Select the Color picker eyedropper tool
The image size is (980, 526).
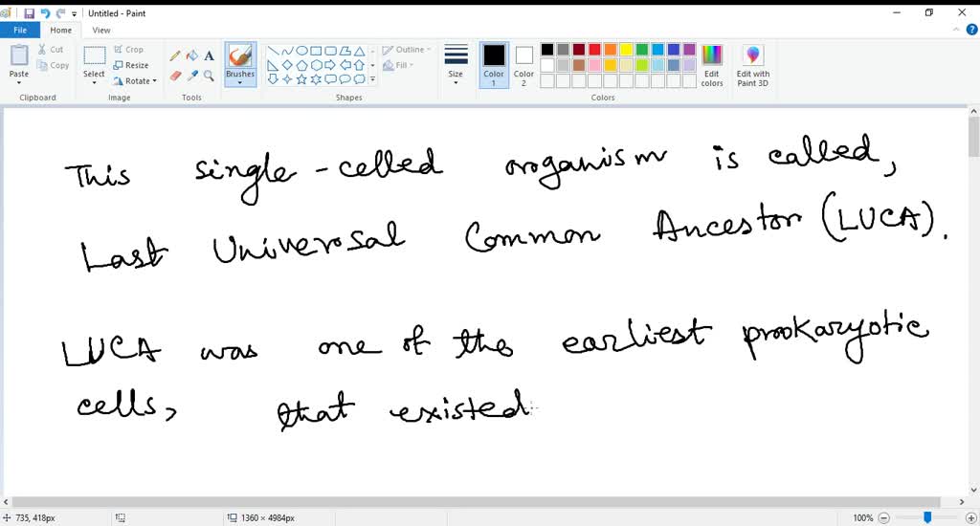click(x=191, y=76)
